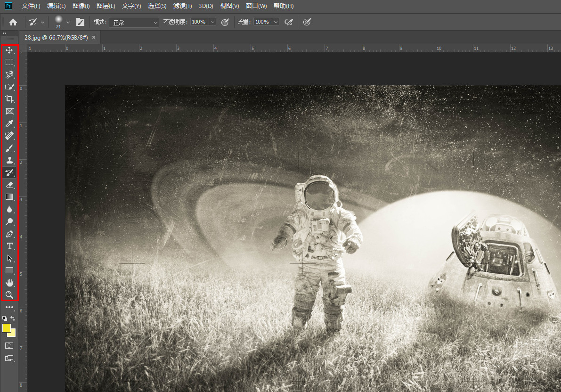This screenshot has height=392, width=561.
Task: Open the 滤镜(T) menu
Action: (x=182, y=6)
